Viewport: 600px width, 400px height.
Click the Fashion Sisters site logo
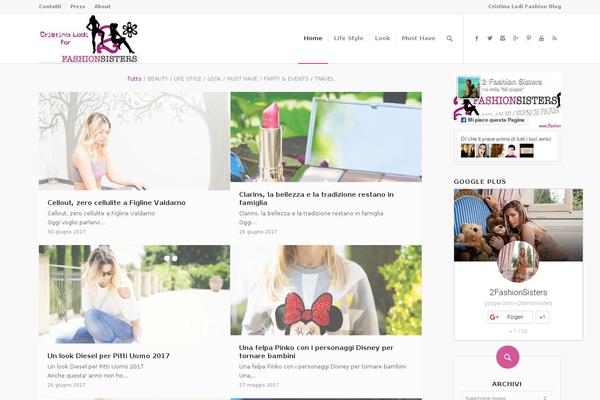pyautogui.click(x=89, y=39)
